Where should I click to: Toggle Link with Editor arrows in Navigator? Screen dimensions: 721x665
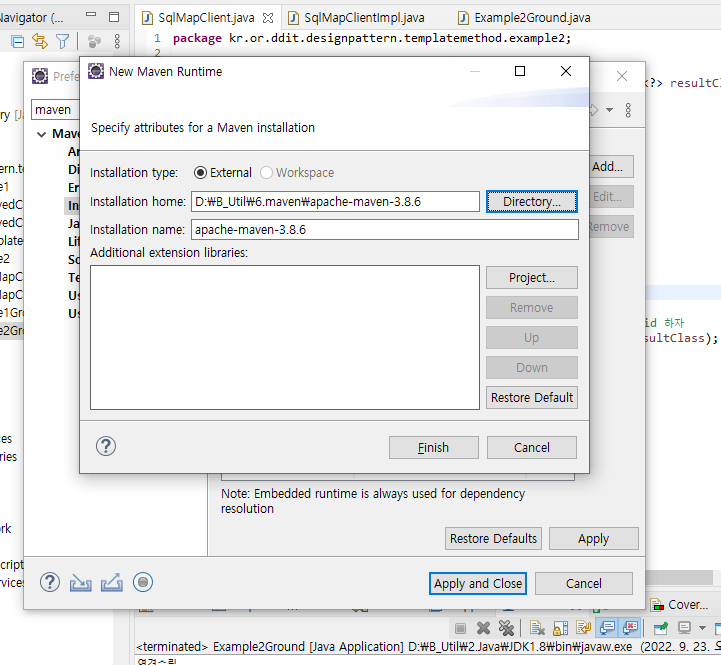(40, 42)
